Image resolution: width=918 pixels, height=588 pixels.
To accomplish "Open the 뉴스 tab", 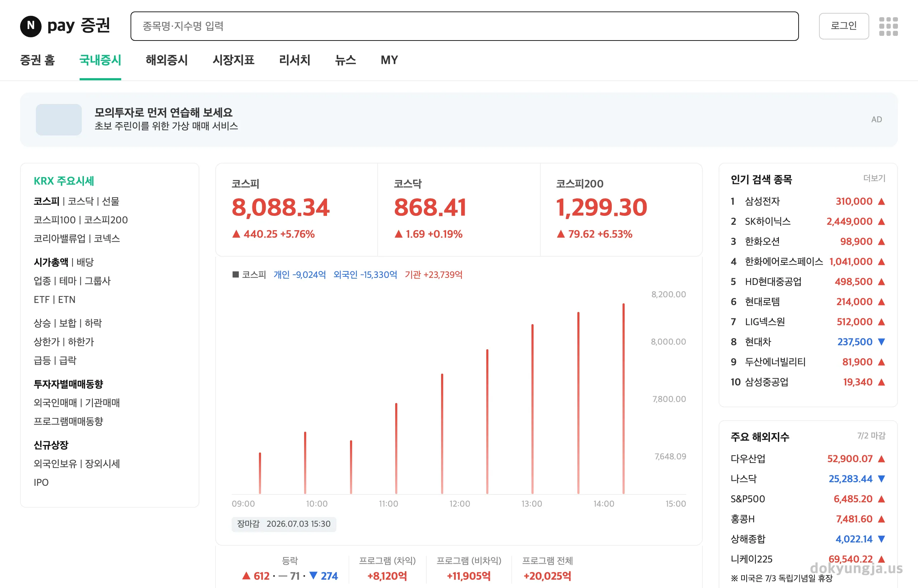I will [x=345, y=60].
